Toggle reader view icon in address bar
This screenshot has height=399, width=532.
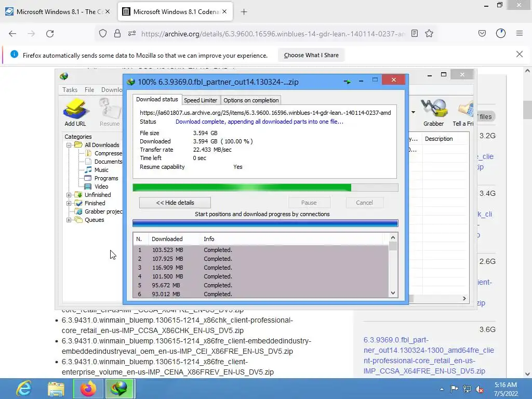414,34
